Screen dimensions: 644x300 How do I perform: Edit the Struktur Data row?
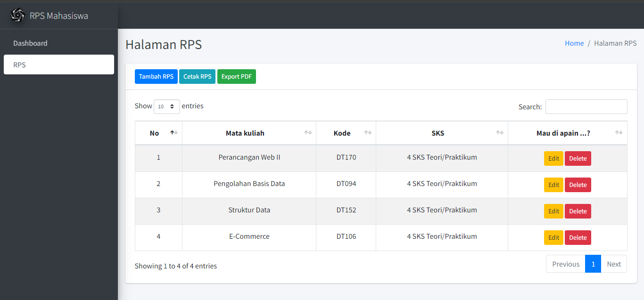(x=554, y=211)
